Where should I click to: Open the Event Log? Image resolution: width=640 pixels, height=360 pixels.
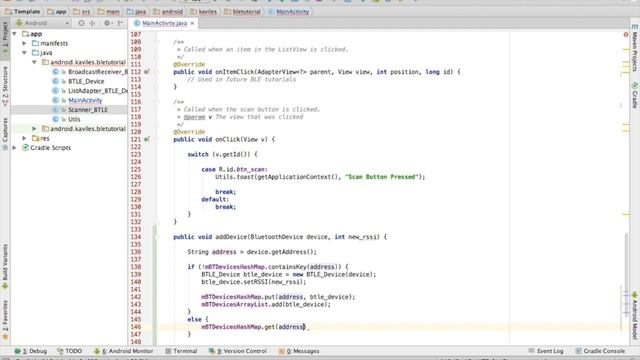pos(546,351)
